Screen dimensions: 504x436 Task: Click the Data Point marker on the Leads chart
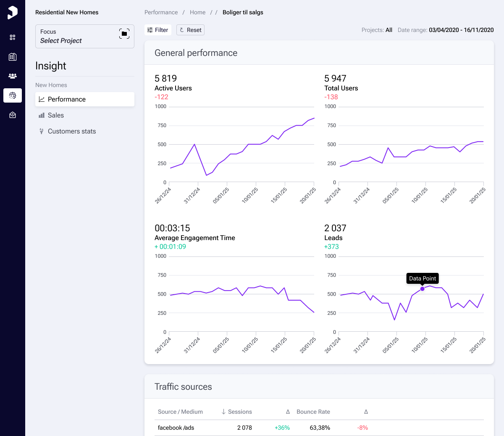pyautogui.click(x=422, y=289)
